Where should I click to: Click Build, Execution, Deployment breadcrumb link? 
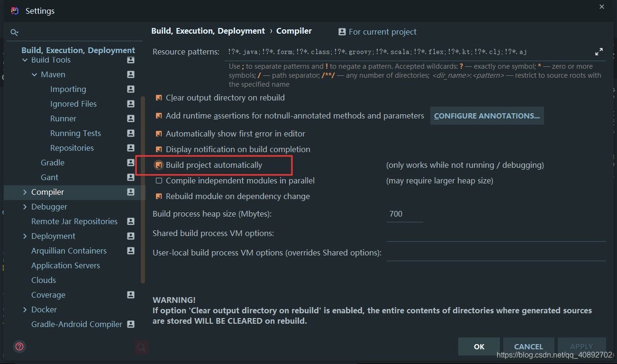click(x=208, y=31)
